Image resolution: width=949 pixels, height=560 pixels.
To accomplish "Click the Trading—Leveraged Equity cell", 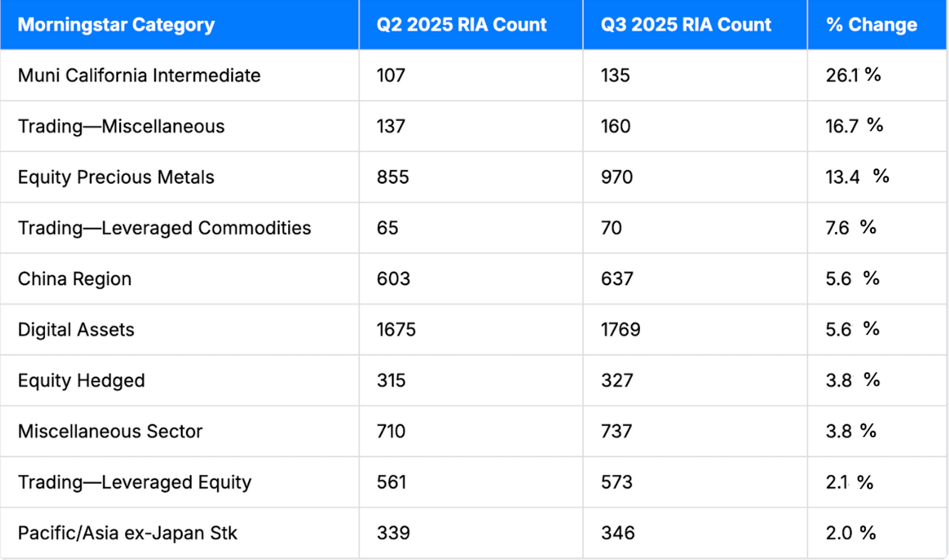I will (x=134, y=482).
